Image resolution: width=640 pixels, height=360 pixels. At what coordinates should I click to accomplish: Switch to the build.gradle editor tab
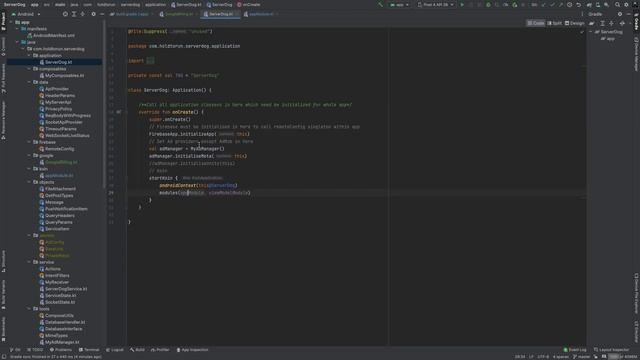(x=132, y=14)
